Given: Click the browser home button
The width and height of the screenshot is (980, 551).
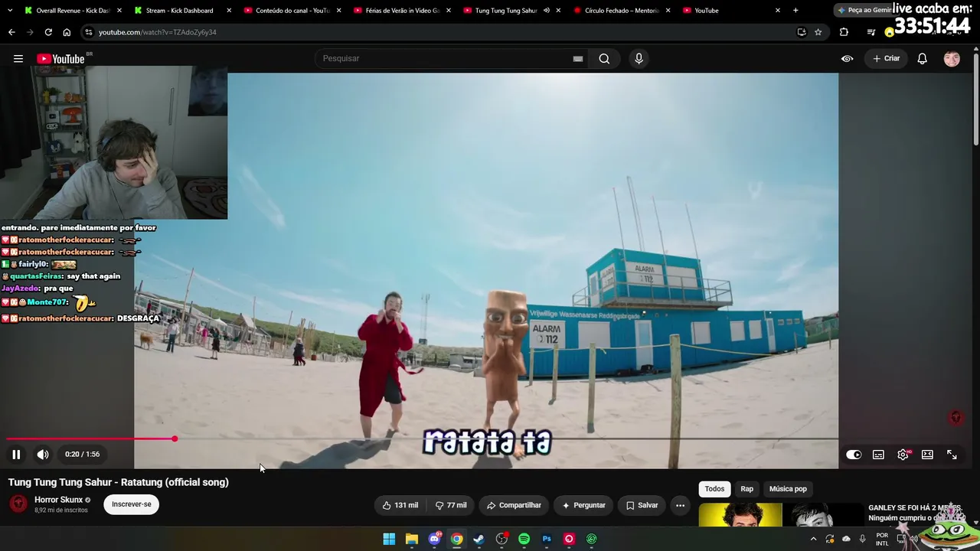Looking at the screenshot, I should coord(67,32).
